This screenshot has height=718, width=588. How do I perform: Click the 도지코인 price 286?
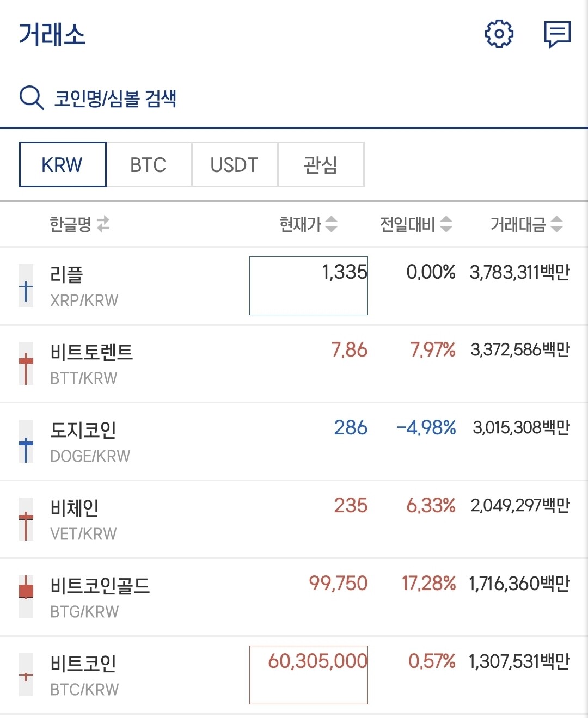click(351, 428)
